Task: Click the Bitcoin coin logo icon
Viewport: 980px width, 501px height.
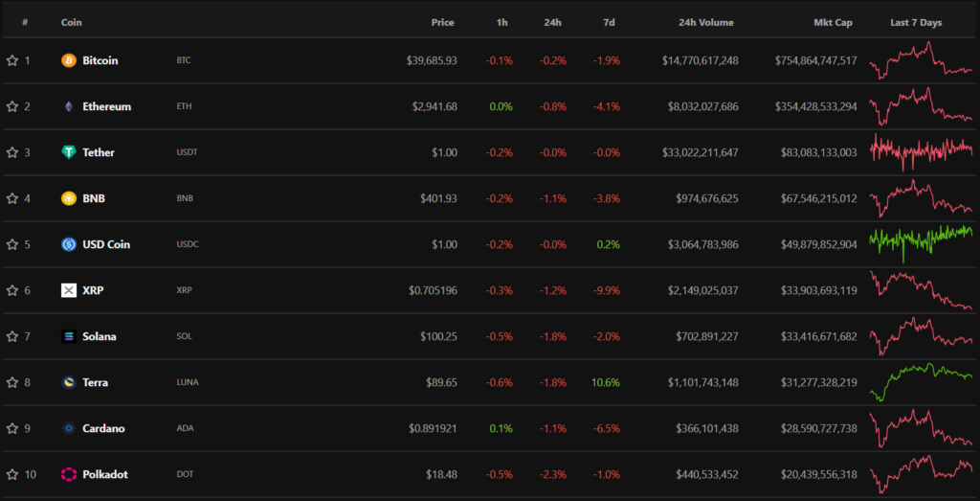Action: pos(69,60)
